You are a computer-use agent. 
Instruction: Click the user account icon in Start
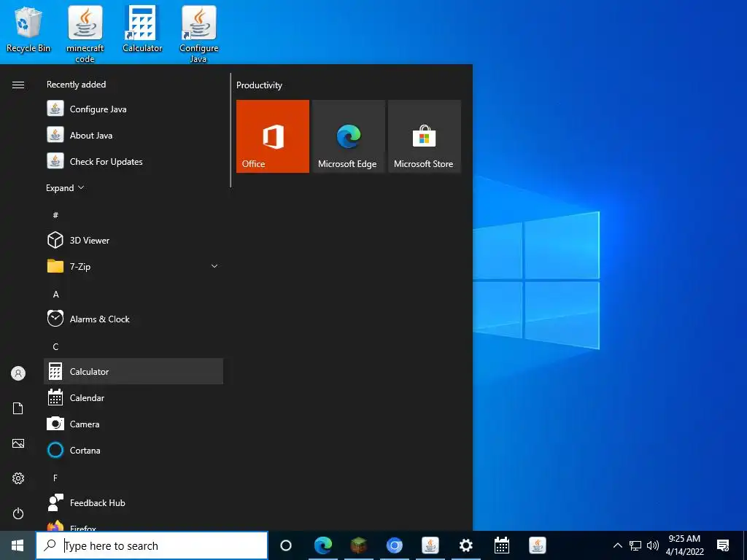tap(18, 373)
